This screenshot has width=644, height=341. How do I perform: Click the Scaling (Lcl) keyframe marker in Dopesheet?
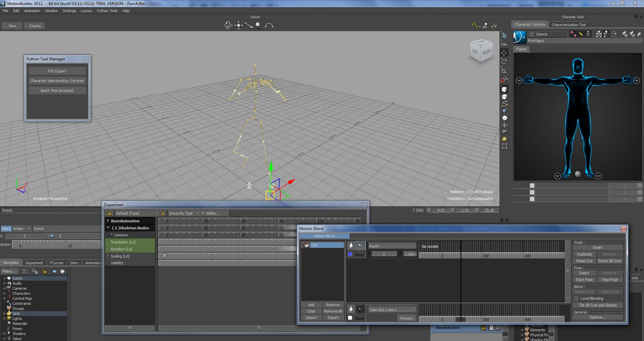point(164,255)
